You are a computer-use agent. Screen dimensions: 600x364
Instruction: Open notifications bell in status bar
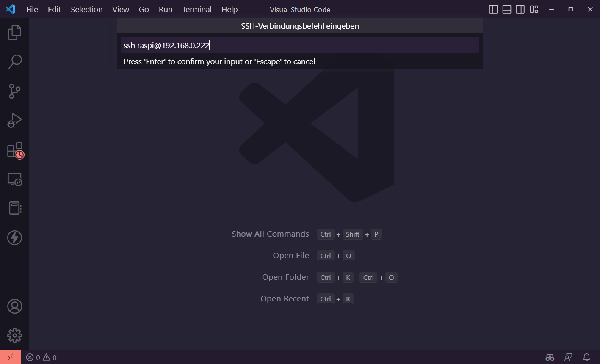click(586, 358)
